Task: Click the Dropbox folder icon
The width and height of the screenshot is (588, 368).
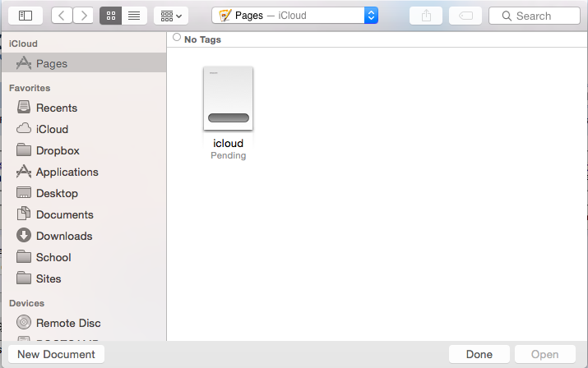Action: (24, 149)
